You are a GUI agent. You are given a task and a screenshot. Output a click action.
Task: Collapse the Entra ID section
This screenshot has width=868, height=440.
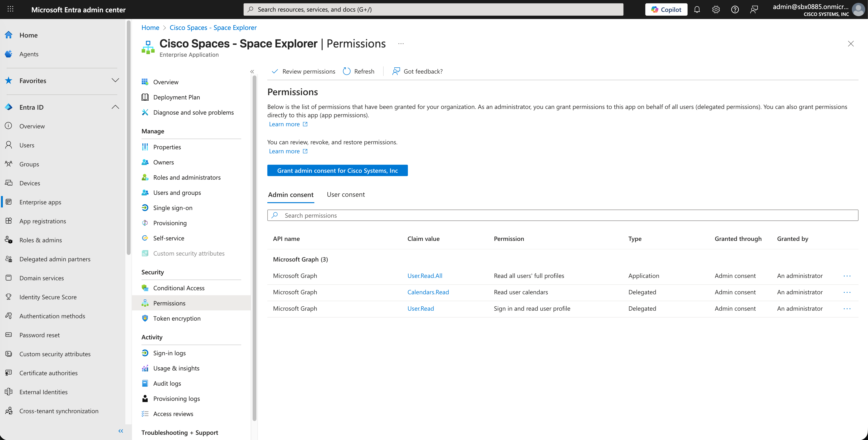click(115, 107)
